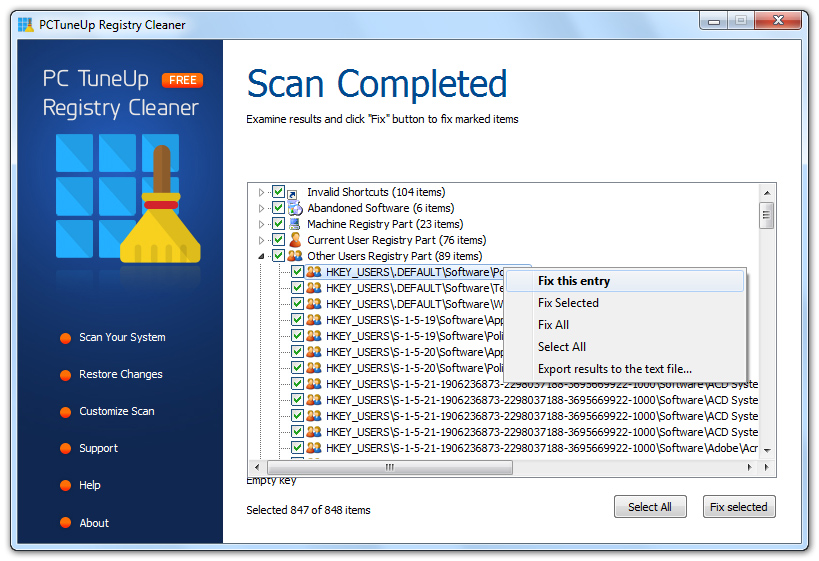Image resolution: width=819 pixels, height=561 pixels.
Task: Select the HKEY_USERS\.DEFAULT\Software\W entry row
Action: [415, 304]
